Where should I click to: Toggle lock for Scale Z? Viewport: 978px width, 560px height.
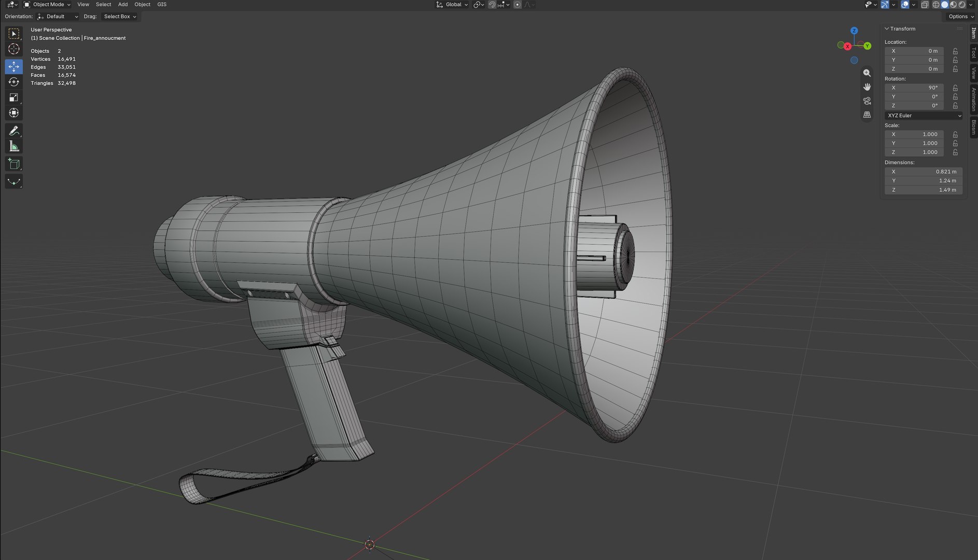pos(955,152)
